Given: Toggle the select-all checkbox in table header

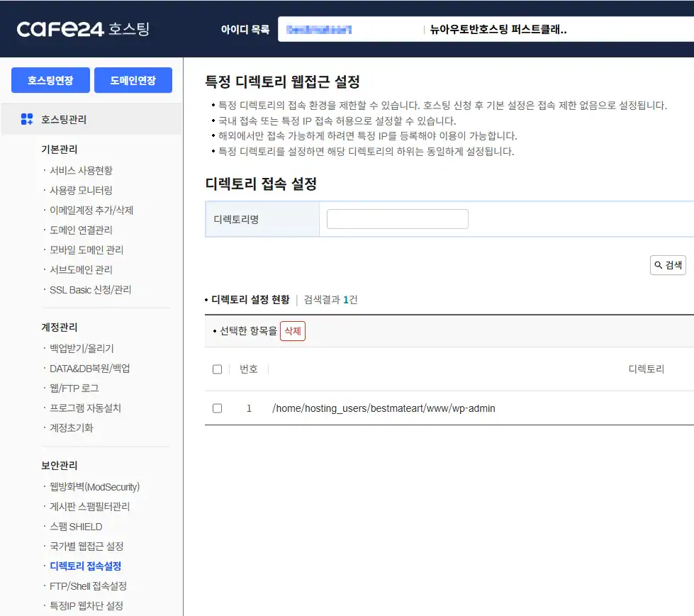Looking at the screenshot, I should [x=217, y=369].
